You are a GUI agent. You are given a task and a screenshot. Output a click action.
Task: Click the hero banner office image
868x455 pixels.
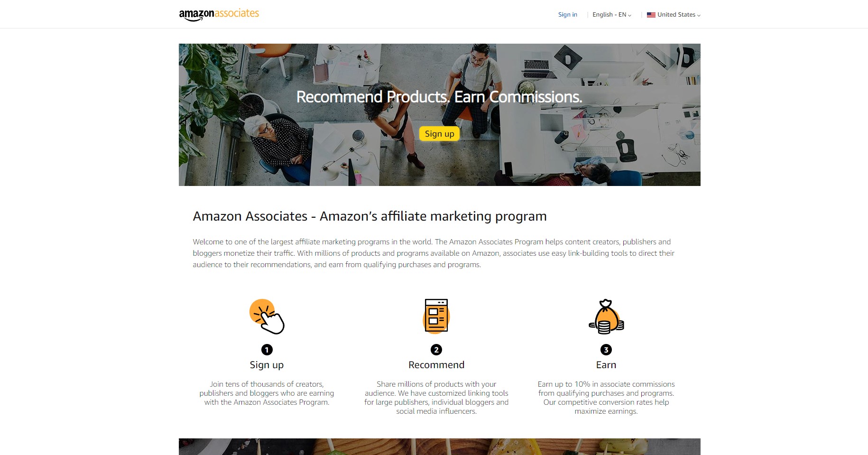(x=440, y=115)
